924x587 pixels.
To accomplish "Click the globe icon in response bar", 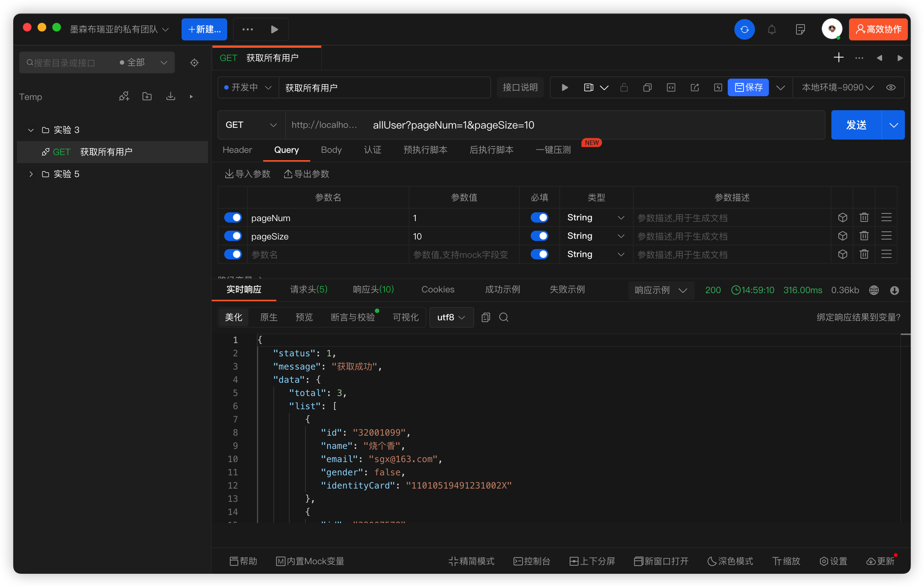I will [x=874, y=290].
